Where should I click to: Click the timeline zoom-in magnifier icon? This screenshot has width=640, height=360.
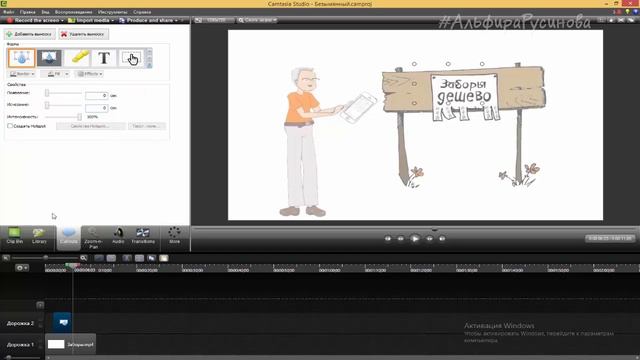click(x=84, y=258)
